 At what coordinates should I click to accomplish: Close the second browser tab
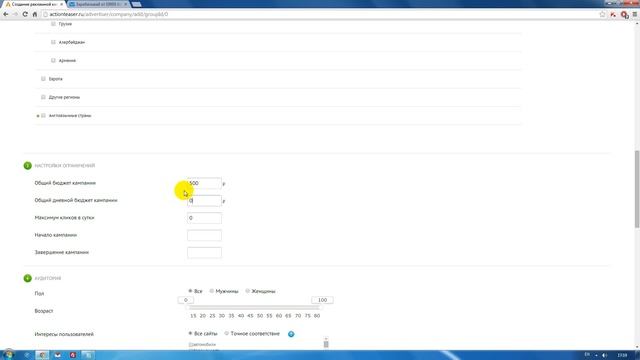point(125,4)
